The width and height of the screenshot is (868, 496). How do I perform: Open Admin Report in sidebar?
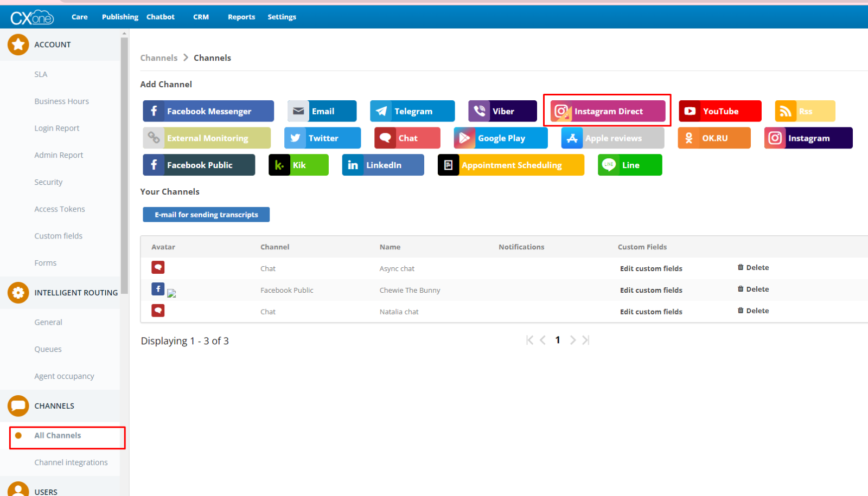click(x=59, y=155)
